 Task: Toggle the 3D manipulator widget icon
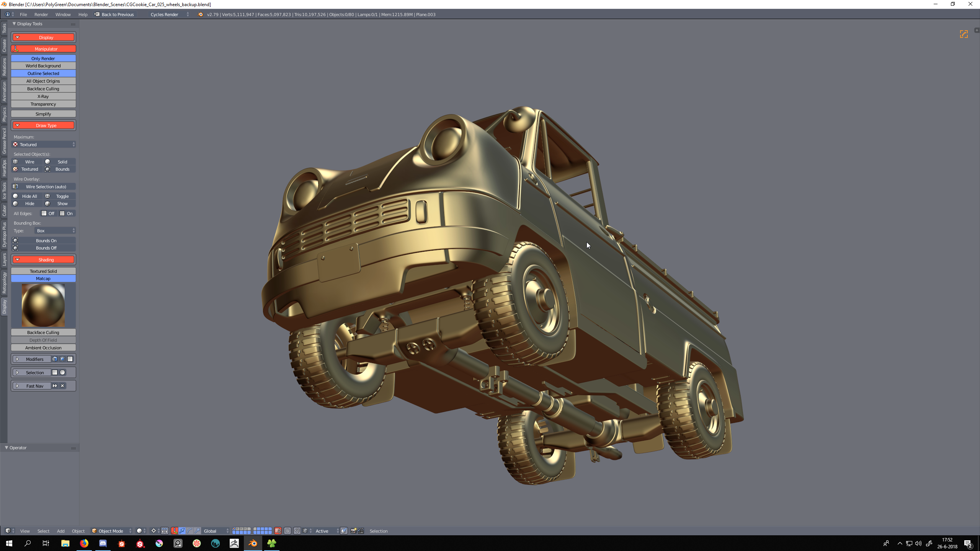175,531
